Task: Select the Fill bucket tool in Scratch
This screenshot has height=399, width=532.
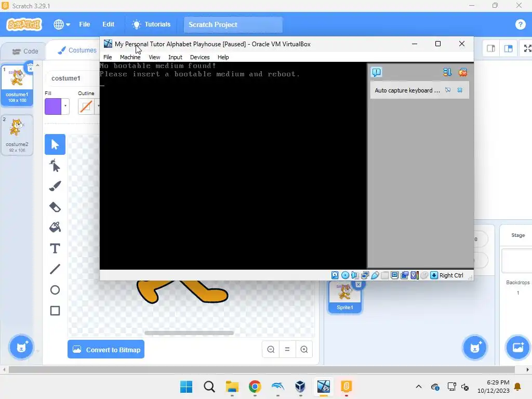Action: coord(55,227)
